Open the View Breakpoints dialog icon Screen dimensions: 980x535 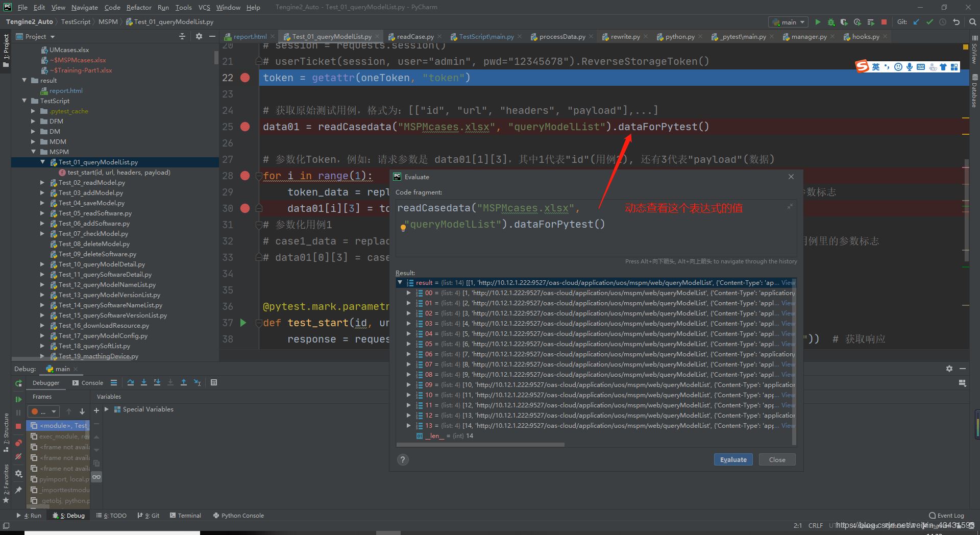[x=18, y=443]
